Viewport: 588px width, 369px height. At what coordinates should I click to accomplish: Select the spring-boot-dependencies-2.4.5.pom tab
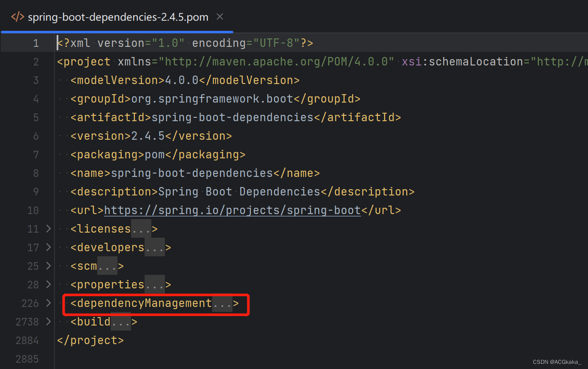(117, 17)
